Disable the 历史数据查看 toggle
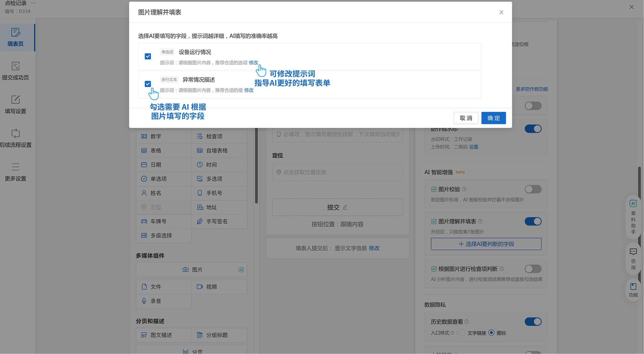644x354 pixels. [533, 321]
